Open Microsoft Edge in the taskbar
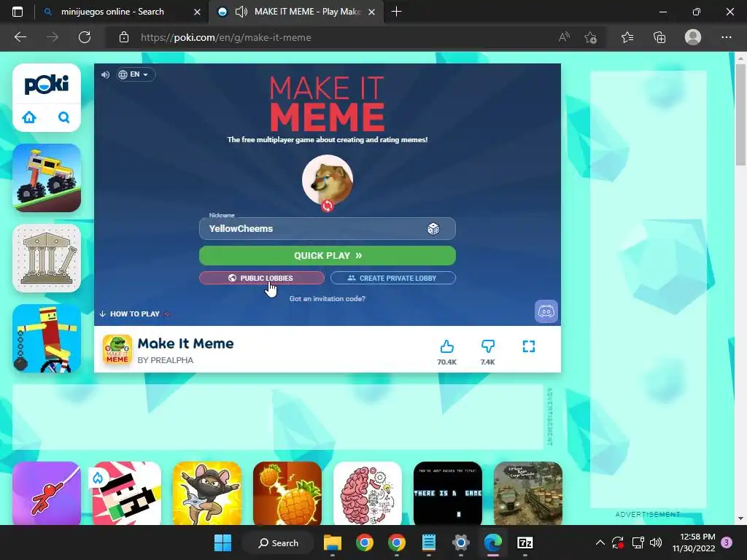The width and height of the screenshot is (747, 560). 493,542
